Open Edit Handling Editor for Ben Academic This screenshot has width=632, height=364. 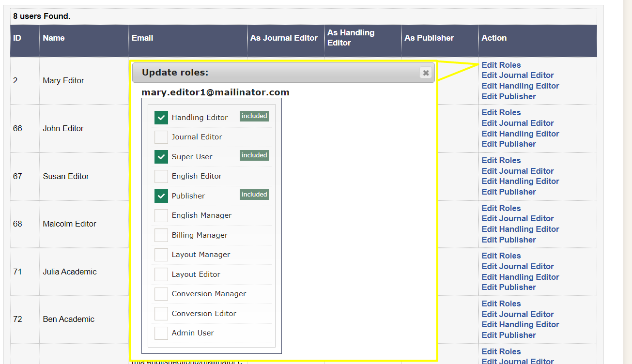pyautogui.click(x=520, y=324)
